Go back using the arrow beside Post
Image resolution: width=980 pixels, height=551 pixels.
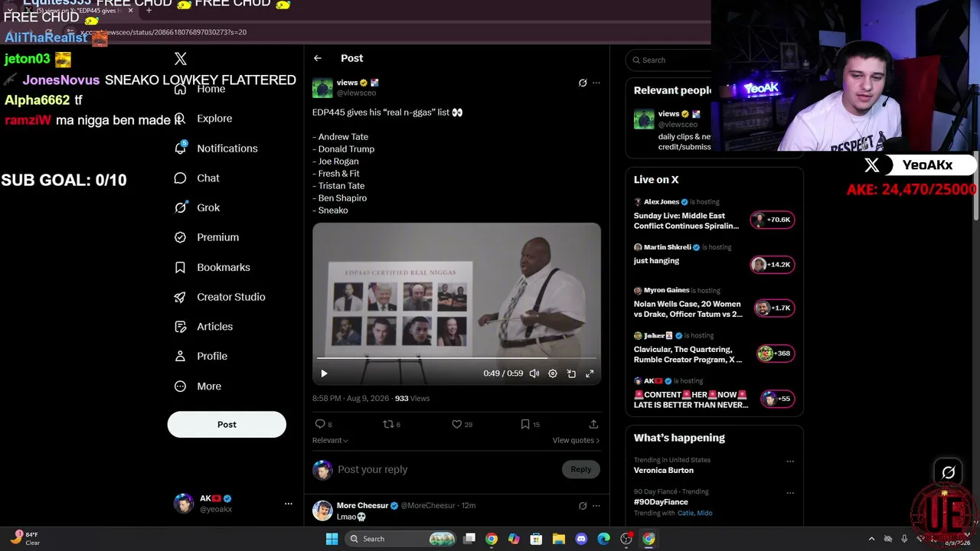[x=318, y=58]
